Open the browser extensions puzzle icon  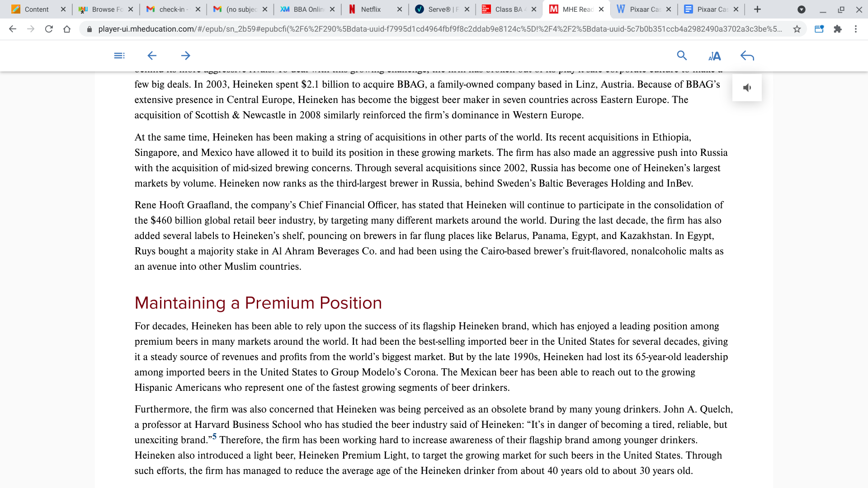838,29
